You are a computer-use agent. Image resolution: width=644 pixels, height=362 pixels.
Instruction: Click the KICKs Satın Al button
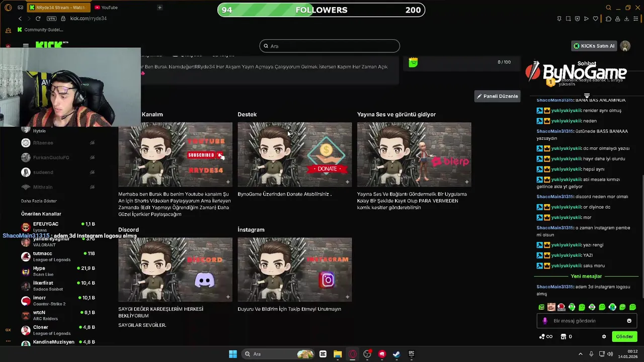pyautogui.click(x=594, y=46)
